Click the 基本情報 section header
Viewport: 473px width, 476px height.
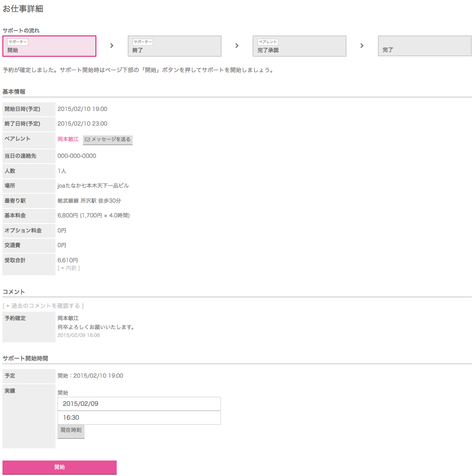tap(14, 92)
